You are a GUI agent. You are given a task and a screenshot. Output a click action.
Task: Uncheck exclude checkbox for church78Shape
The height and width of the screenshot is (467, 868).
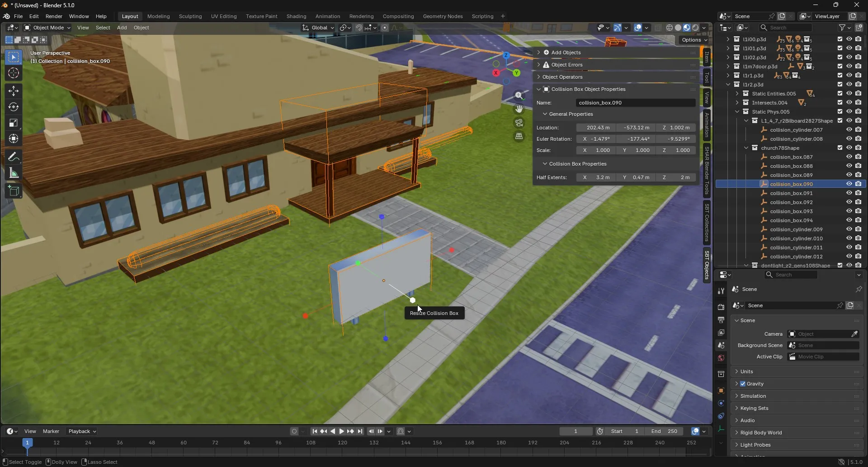coord(840,148)
